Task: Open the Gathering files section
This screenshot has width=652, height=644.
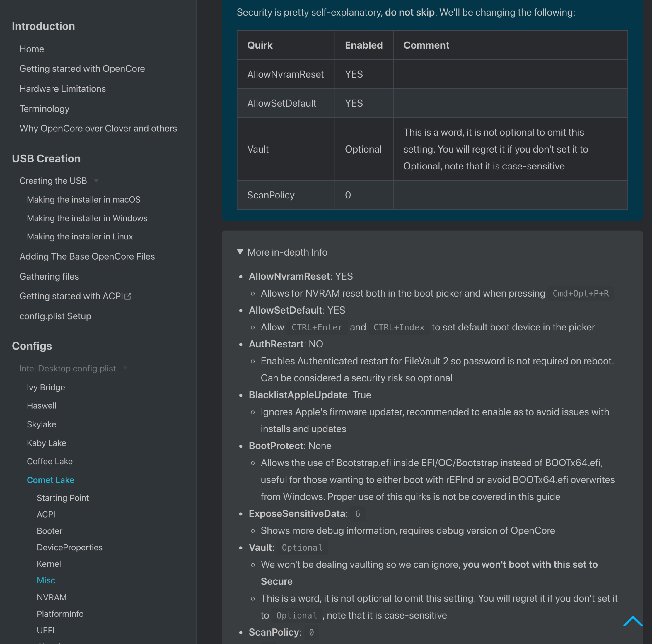Action: (49, 276)
